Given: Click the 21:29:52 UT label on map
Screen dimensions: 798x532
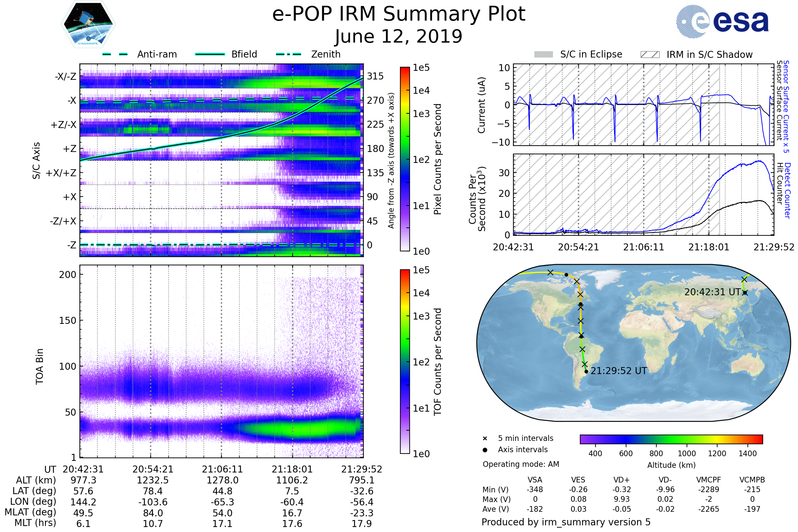Looking at the screenshot, I should [618, 371].
